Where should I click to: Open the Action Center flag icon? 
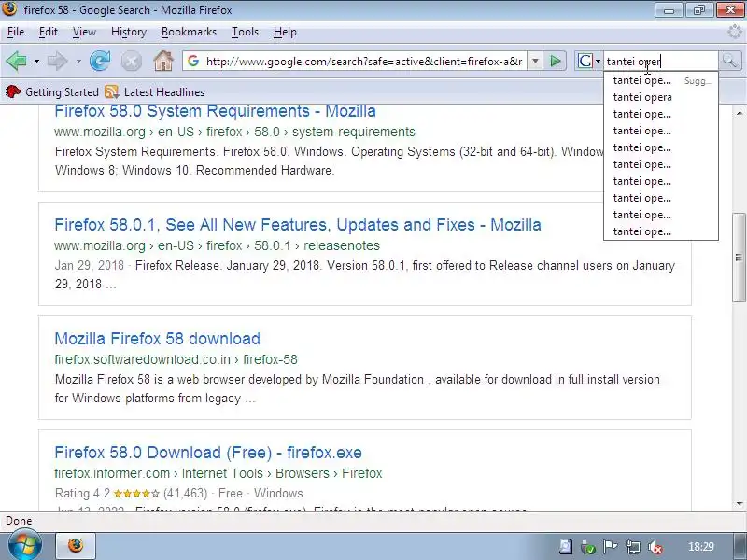pyautogui.click(x=611, y=547)
